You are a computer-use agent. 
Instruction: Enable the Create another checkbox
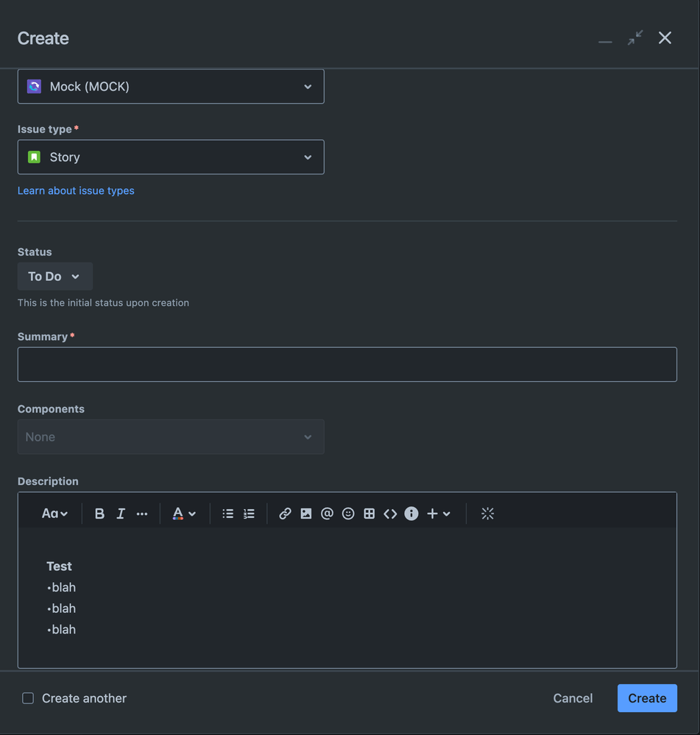[28, 698]
